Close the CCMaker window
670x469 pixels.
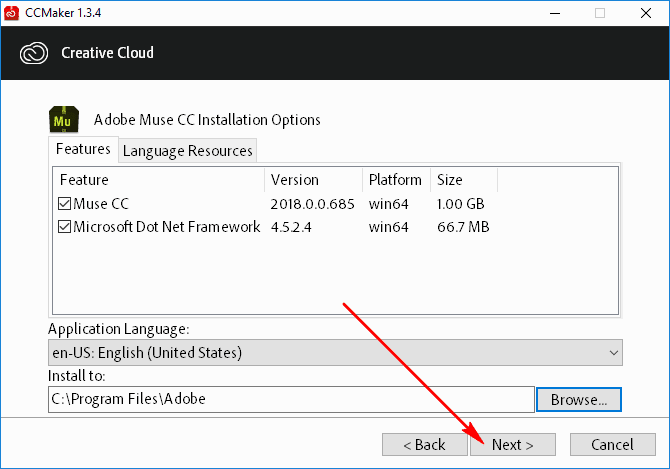click(646, 13)
